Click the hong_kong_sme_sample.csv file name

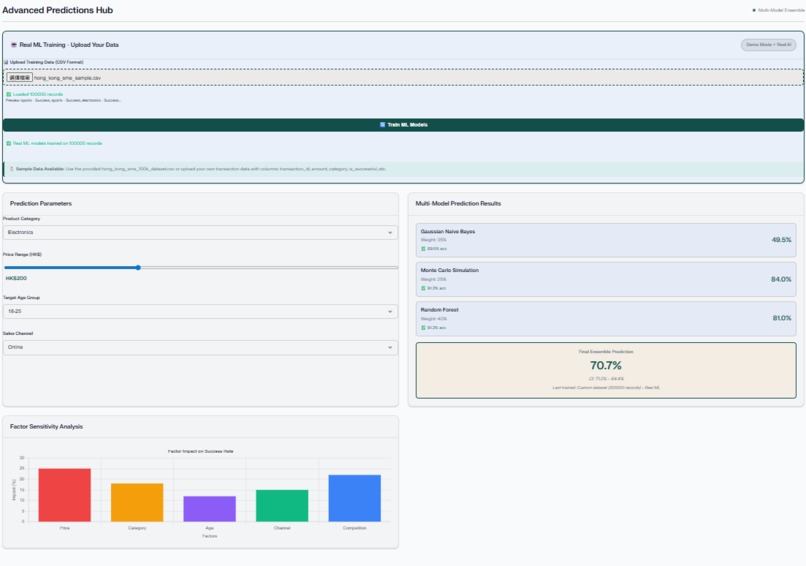pos(67,78)
